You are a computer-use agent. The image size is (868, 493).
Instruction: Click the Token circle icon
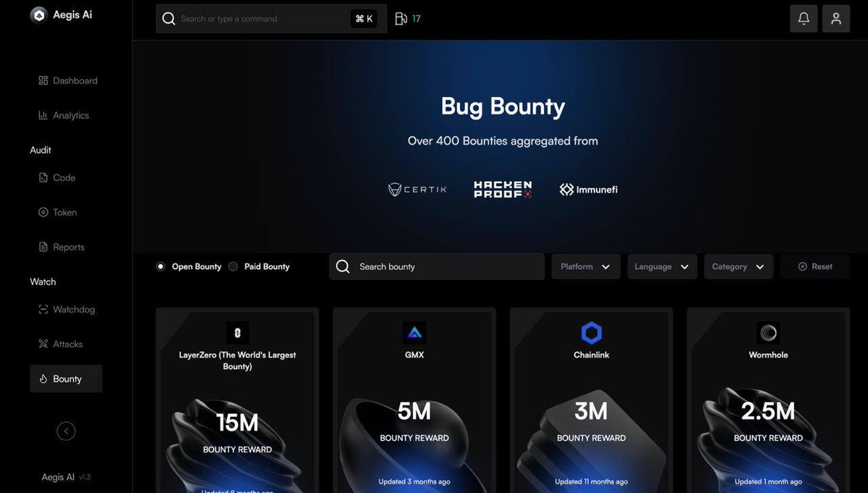(x=43, y=212)
